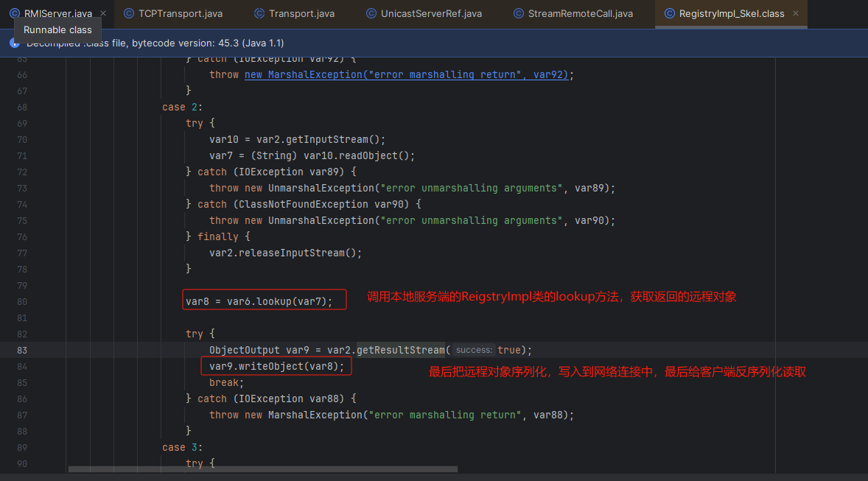Click the file icon on the TCPTransport.java tab
868x481 pixels.
pos(129,13)
